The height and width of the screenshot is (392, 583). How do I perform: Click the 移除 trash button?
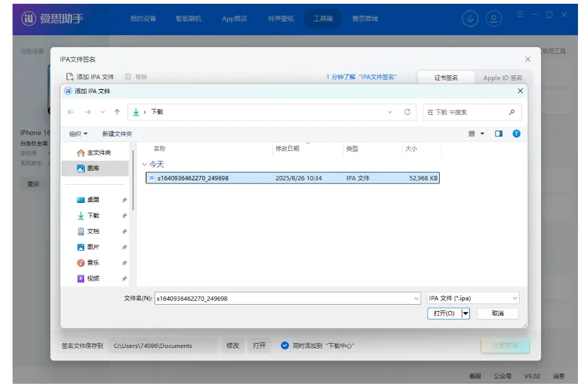(136, 77)
